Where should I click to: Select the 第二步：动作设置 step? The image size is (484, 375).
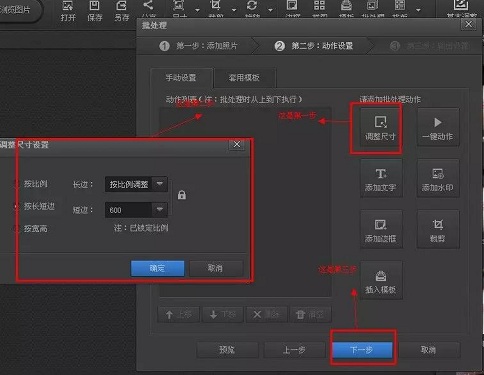click(314, 46)
